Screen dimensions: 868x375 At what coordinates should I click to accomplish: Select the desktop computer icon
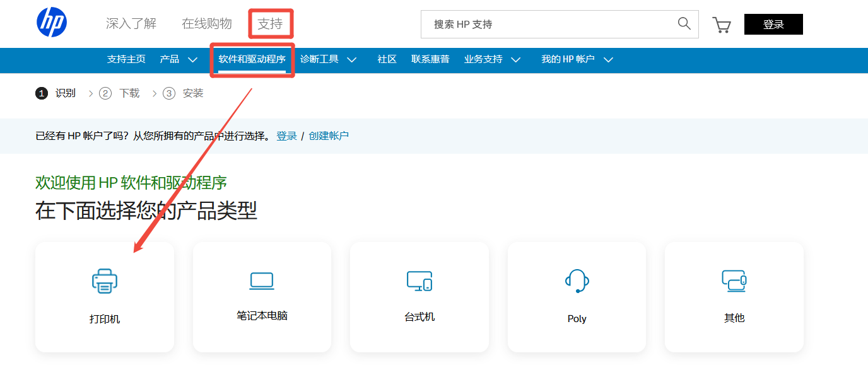tap(419, 281)
